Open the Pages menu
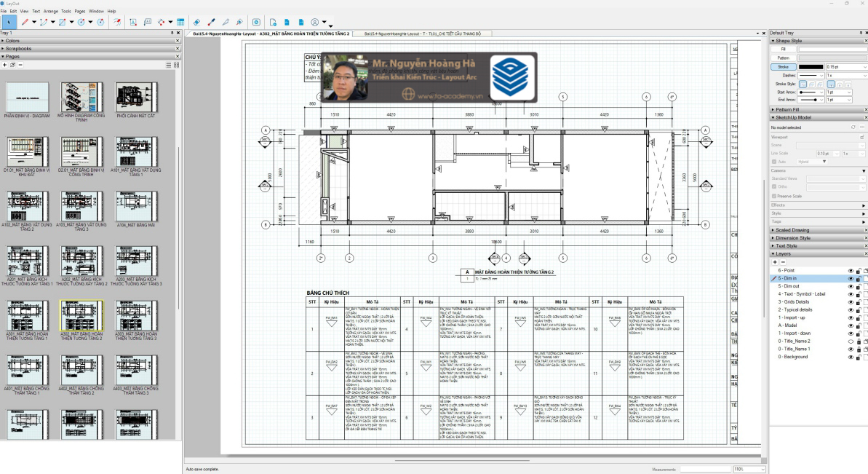868x474 pixels. [x=80, y=11]
